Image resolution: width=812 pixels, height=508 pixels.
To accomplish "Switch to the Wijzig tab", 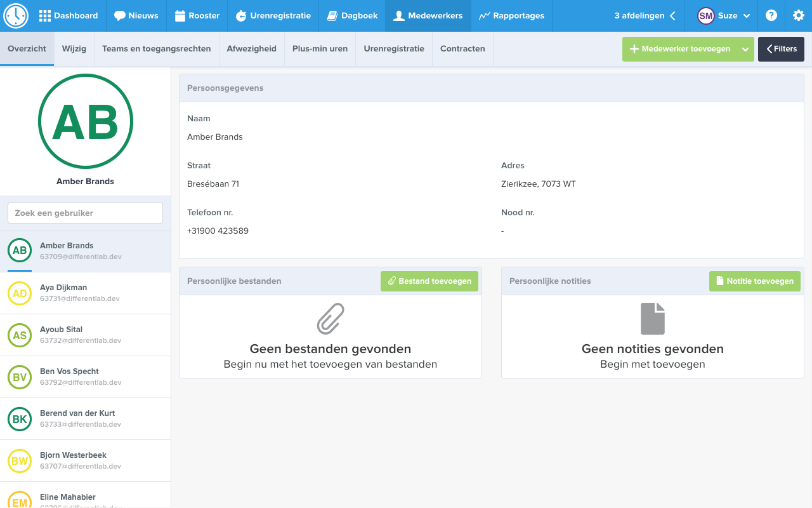I will point(74,49).
